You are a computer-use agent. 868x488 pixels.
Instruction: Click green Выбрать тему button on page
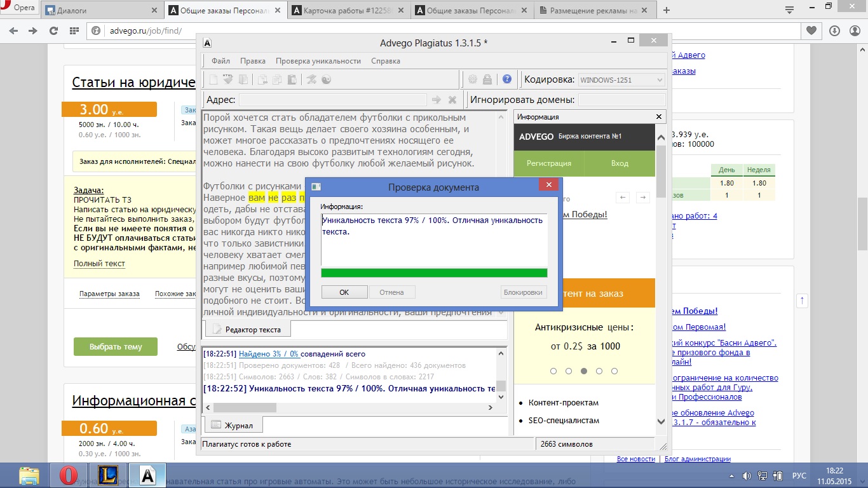click(x=116, y=347)
